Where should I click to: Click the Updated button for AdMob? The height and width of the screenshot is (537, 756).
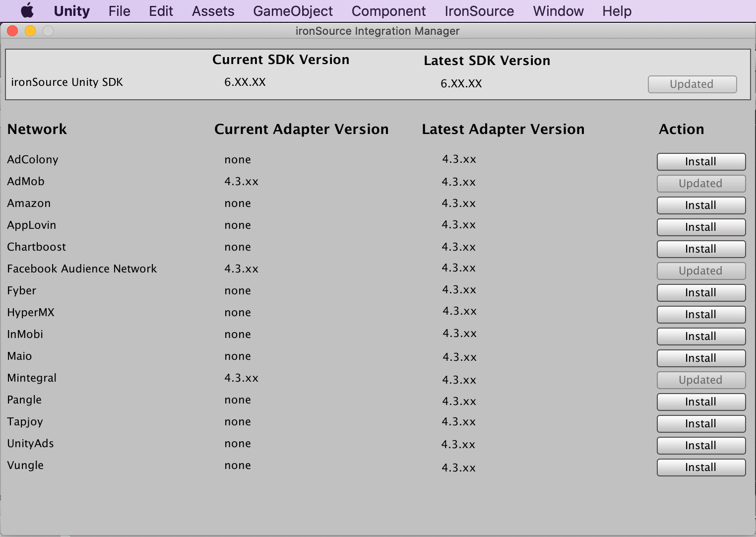[x=701, y=184]
